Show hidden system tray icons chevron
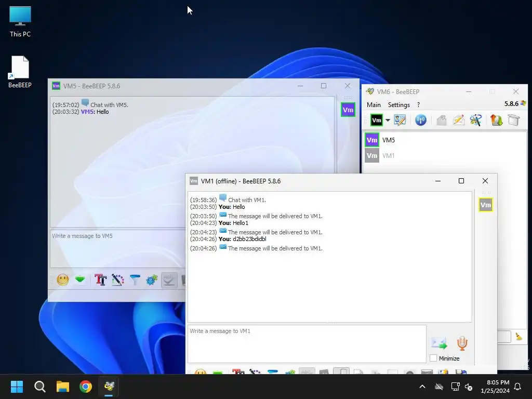The width and height of the screenshot is (532, 399). [422, 387]
